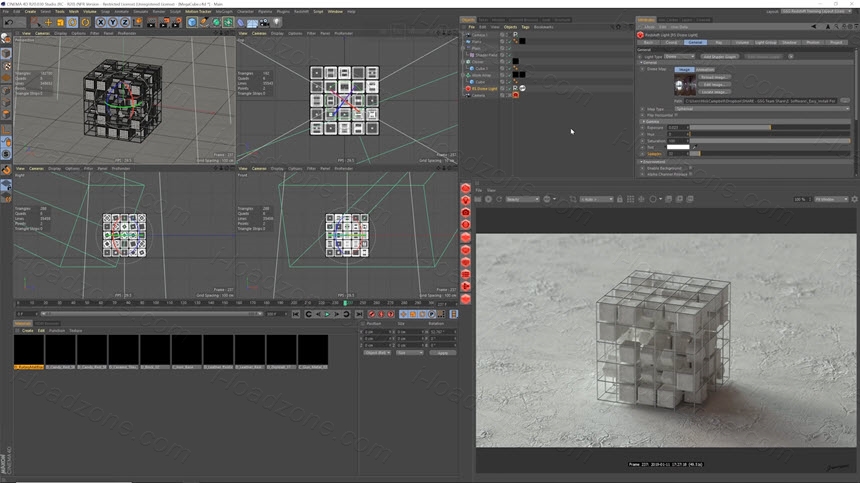Image resolution: width=860 pixels, height=483 pixels.
Task: Open the MoGraph menu
Action: [x=224, y=12]
